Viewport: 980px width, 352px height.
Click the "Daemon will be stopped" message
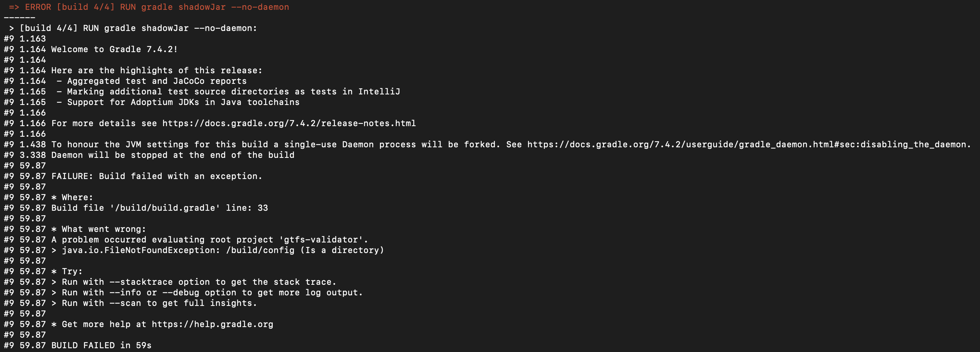point(173,155)
